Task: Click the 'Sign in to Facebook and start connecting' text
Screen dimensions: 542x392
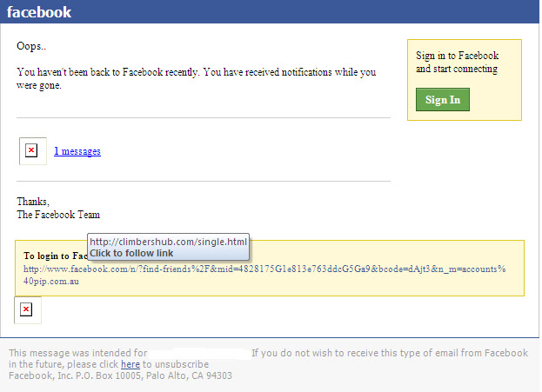Action: [457, 63]
